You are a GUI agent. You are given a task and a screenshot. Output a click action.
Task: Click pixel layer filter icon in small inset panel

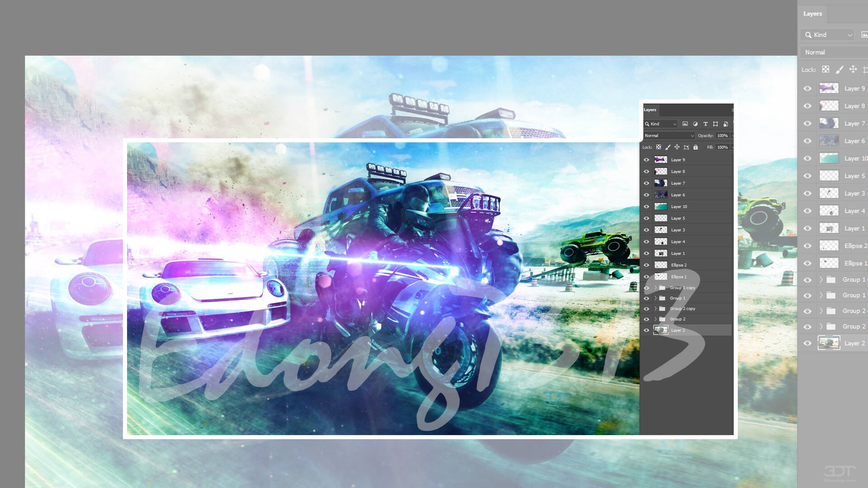click(685, 124)
